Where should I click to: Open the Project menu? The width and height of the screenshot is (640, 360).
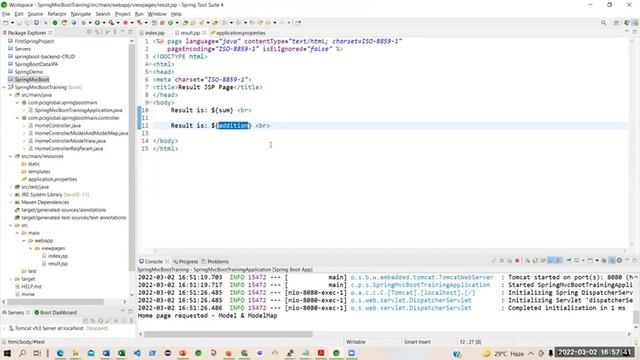click(122, 14)
